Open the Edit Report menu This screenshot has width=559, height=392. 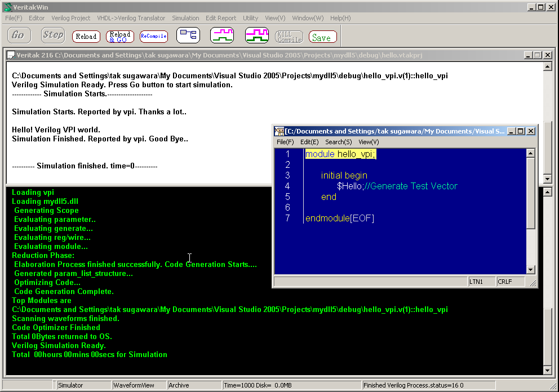click(x=221, y=18)
